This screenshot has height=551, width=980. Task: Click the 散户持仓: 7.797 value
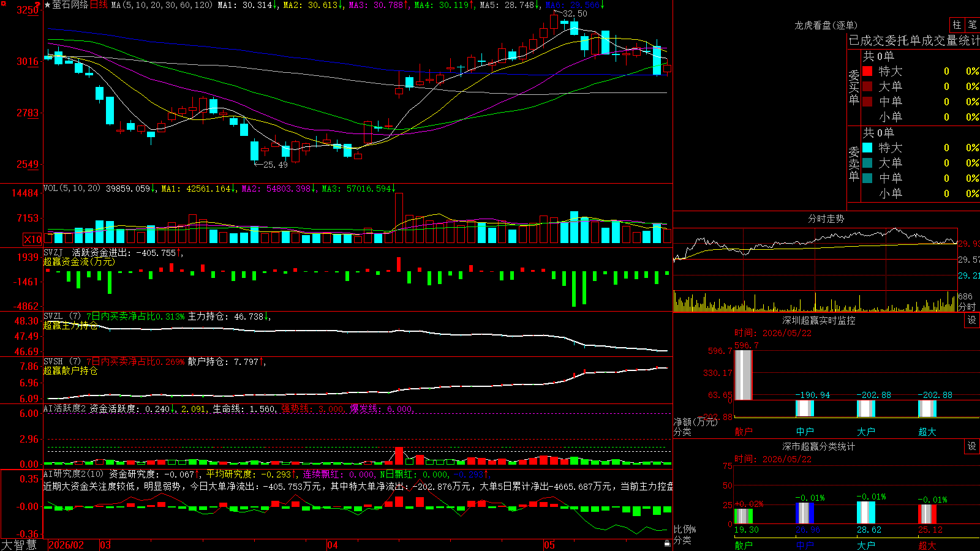[x=225, y=362]
